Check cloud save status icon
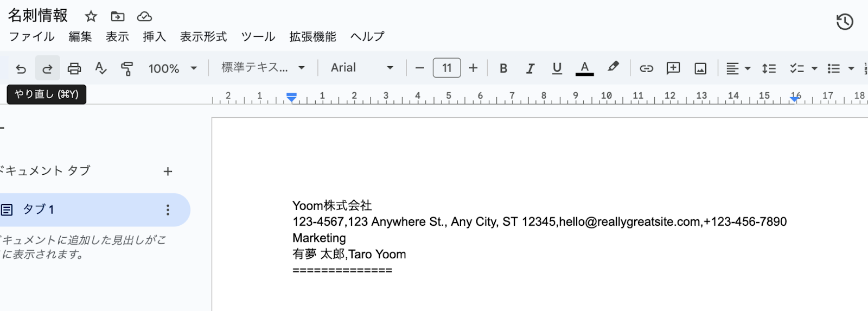 pyautogui.click(x=144, y=16)
